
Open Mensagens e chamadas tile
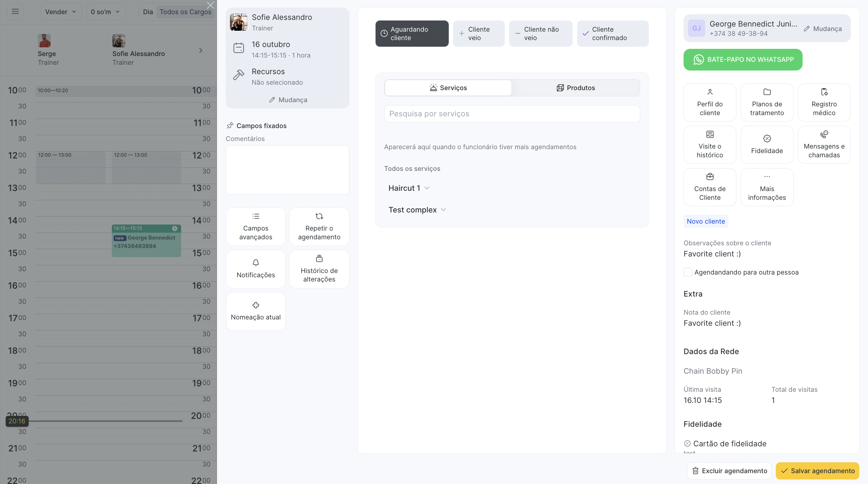(823, 145)
